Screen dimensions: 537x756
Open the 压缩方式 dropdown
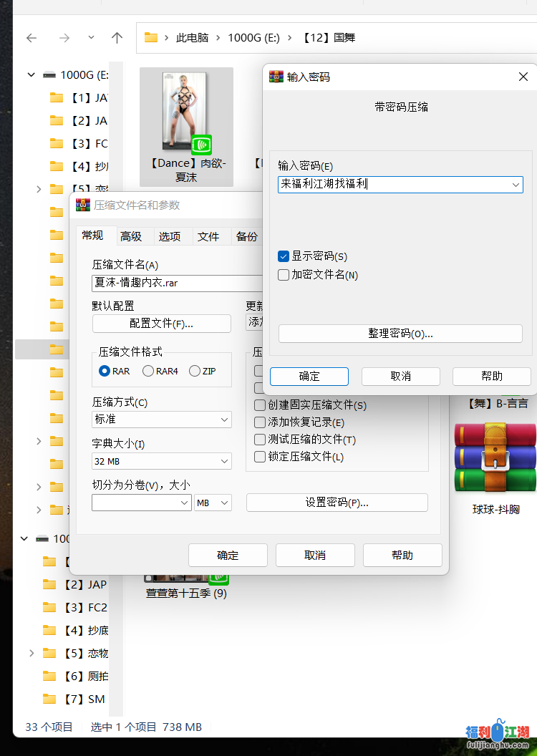(x=162, y=419)
